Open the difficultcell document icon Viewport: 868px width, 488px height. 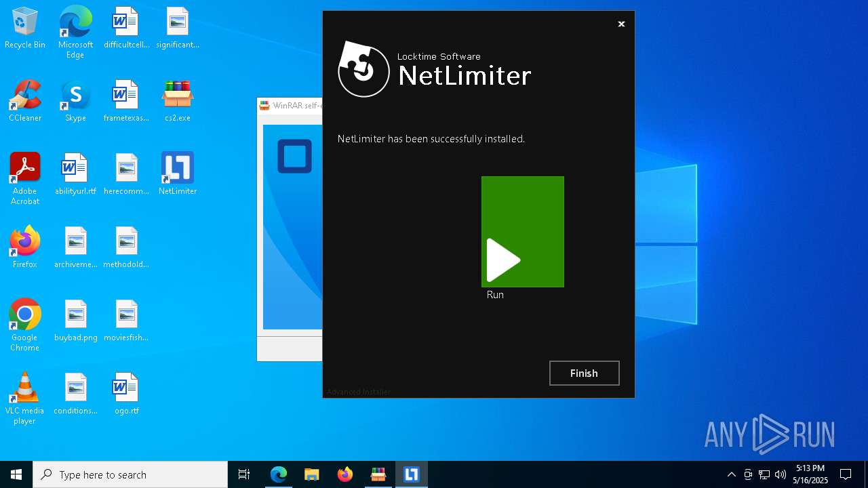point(126,29)
